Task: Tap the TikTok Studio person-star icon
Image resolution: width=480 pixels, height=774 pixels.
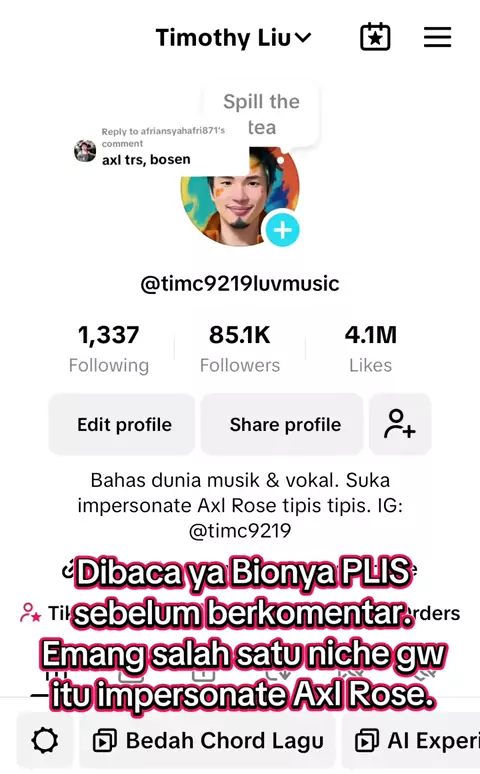Action: (31, 613)
